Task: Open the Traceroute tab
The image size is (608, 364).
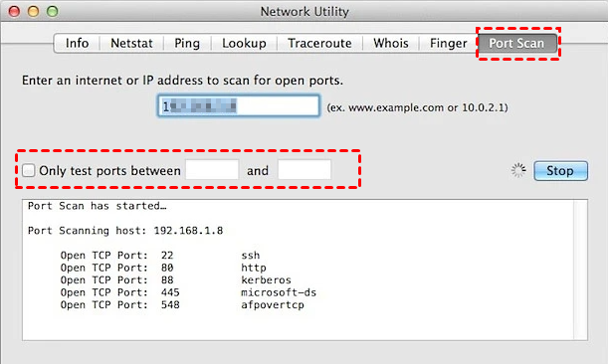Action: point(319,43)
